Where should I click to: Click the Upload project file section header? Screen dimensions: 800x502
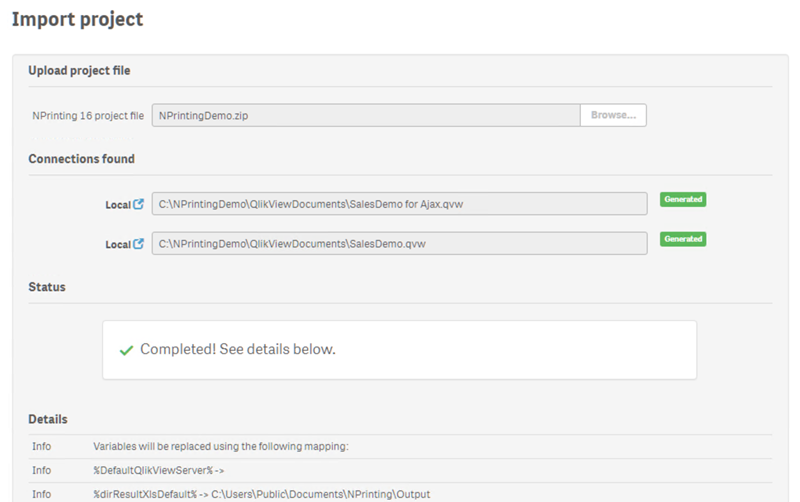pos(79,71)
